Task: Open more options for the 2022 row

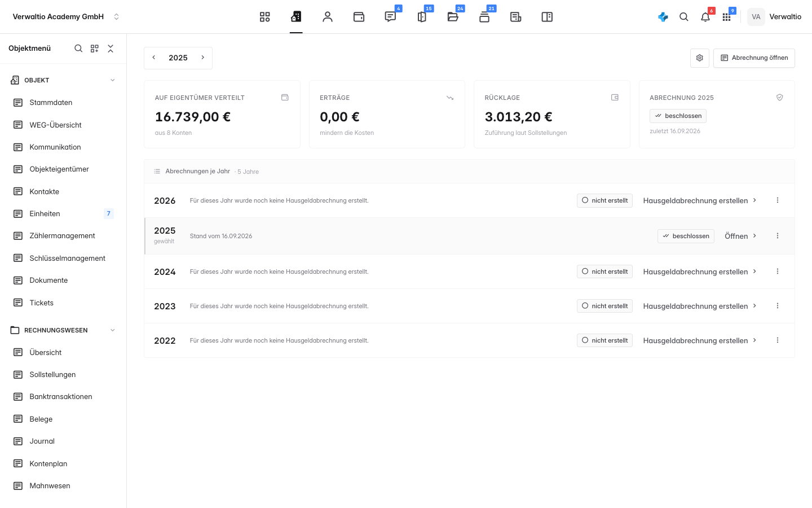Action: coord(778,340)
